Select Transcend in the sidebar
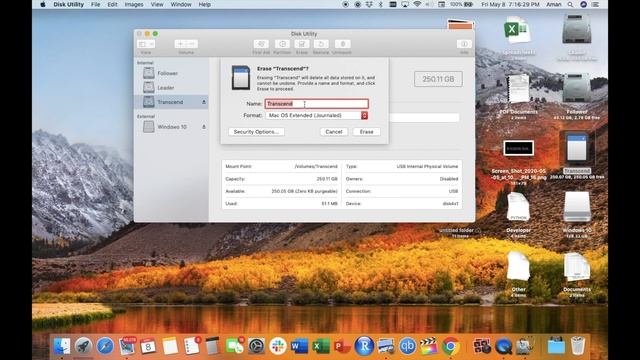The image size is (640, 360). coord(170,102)
